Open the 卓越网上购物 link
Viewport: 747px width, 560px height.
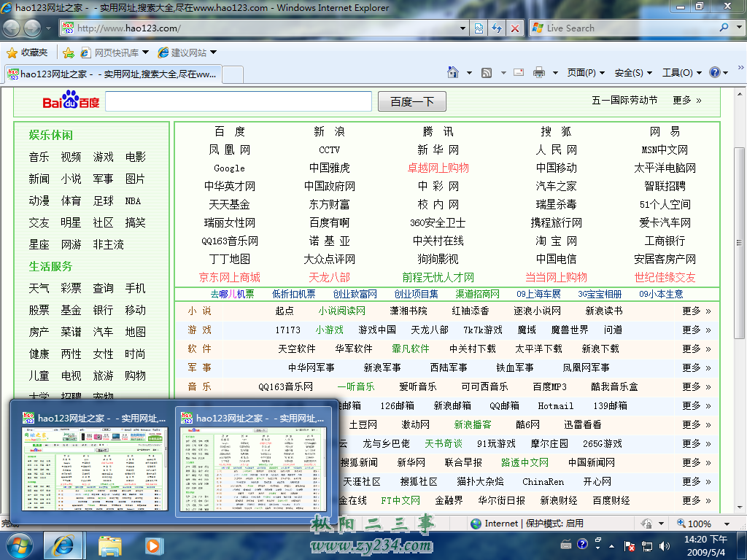[x=438, y=168]
